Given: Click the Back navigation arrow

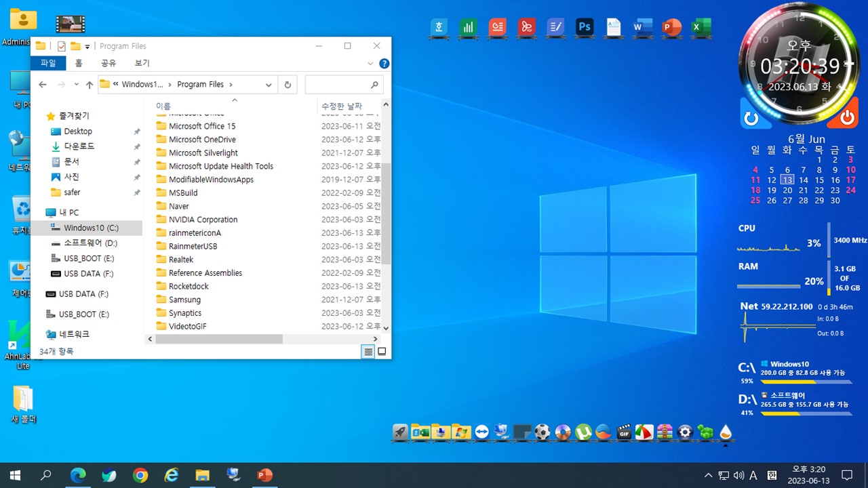Looking at the screenshot, I should click(43, 85).
